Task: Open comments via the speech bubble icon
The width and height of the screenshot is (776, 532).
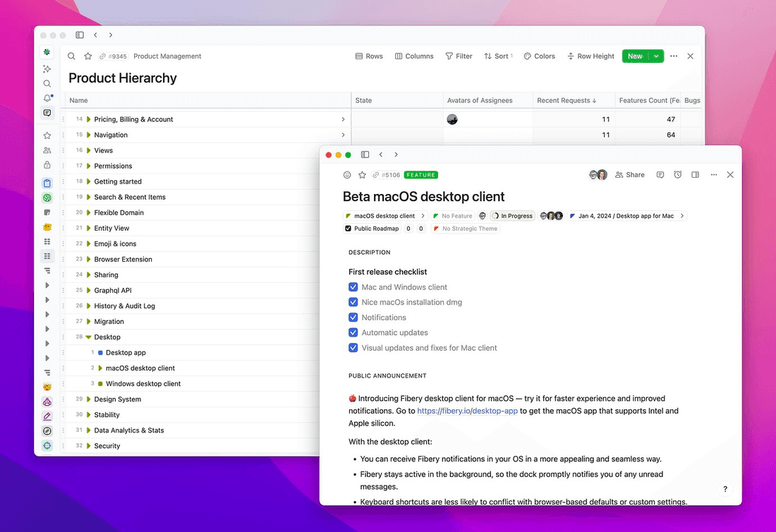Action: (x=660, y=174)
